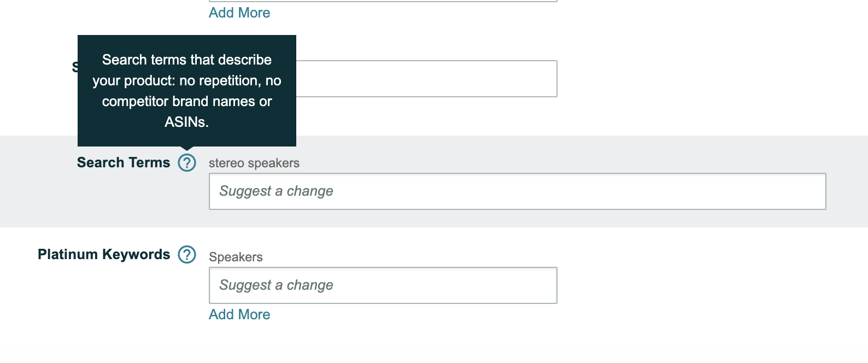Screen dimensions: 868x363
Task: Click the "competitor brand names or" tooltip line
Action: point(187,102)
